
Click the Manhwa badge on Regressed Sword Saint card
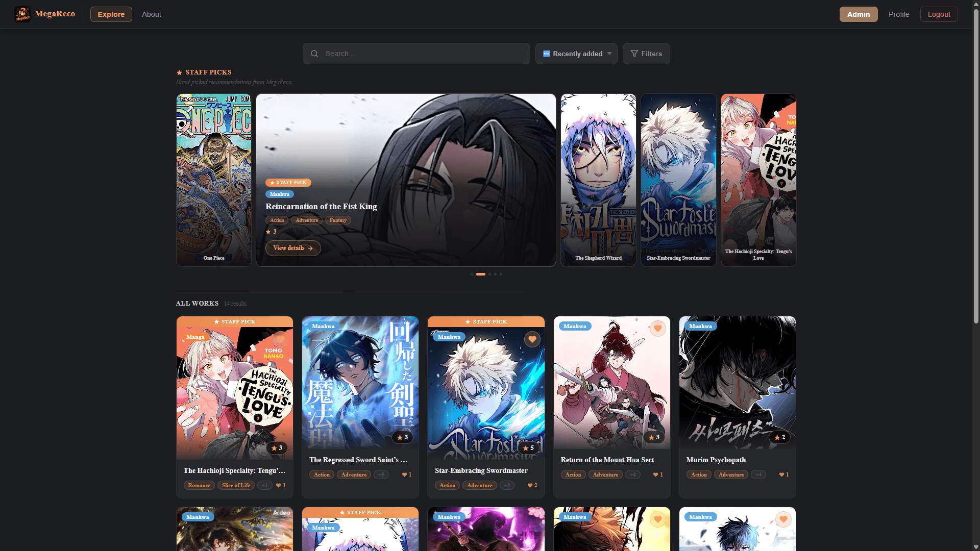(323, 327)
